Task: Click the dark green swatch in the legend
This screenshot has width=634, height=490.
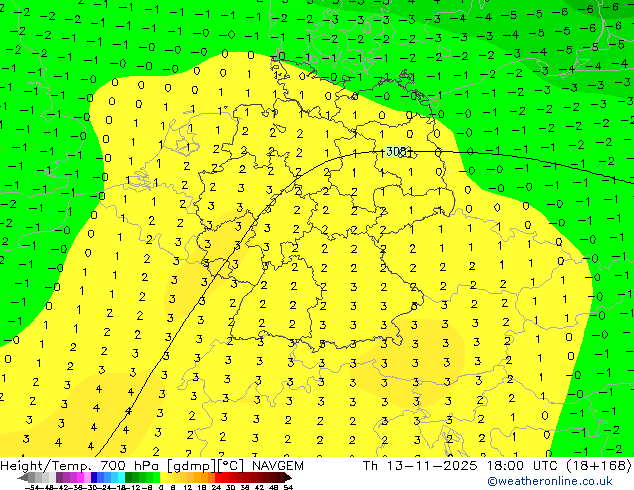Action: coord(128,478)
